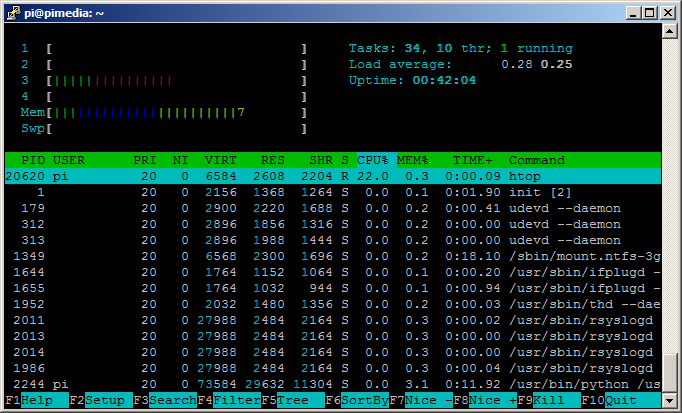Image resolution: width=682 pixels, height=413 pixels.
Task: Click the scrollbar down arrow
Action: coord(669,400)
